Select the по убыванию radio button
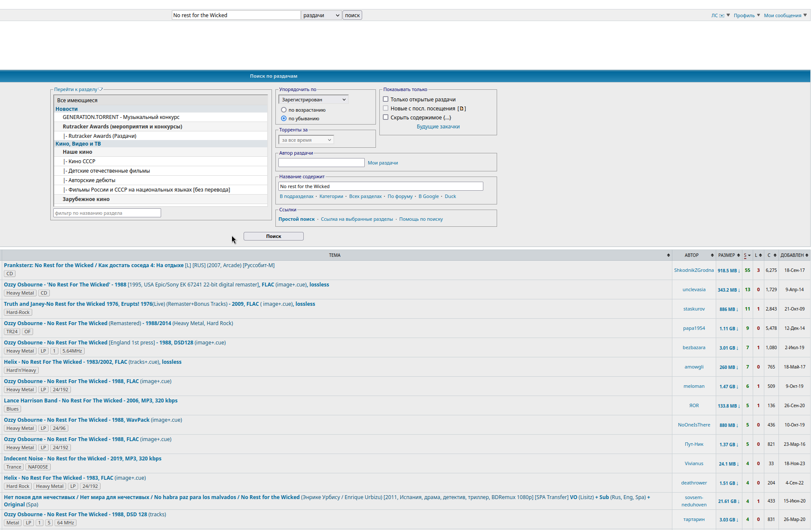 [x=284, y=119]
